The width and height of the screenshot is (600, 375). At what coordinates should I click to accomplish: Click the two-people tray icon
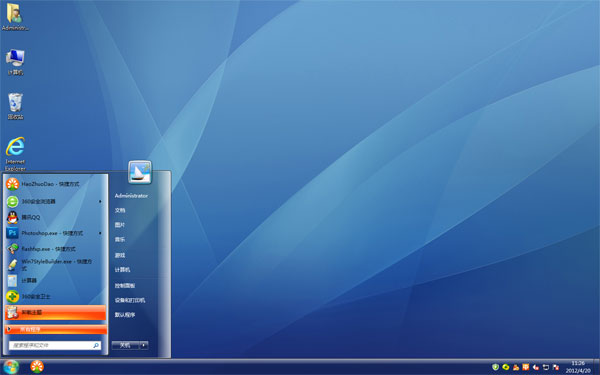pos(516,367)
